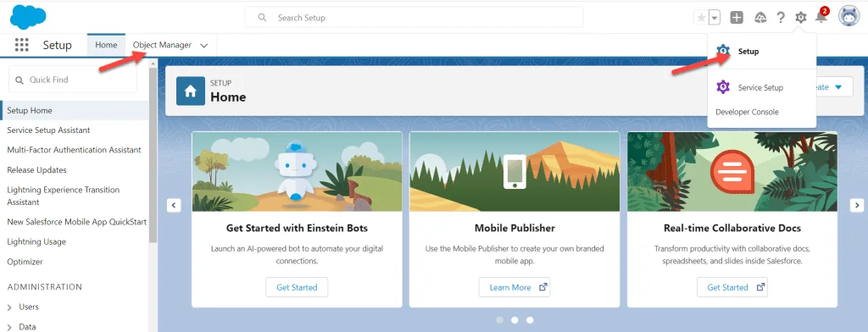Click the Mobile Publisher card image

point(515,172)
